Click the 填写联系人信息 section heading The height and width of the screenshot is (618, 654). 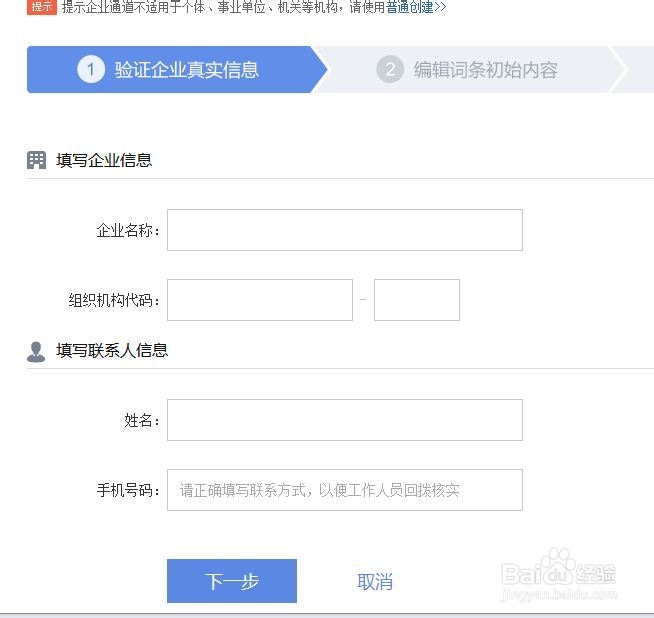pyautogui.click(x=112, y=351)
